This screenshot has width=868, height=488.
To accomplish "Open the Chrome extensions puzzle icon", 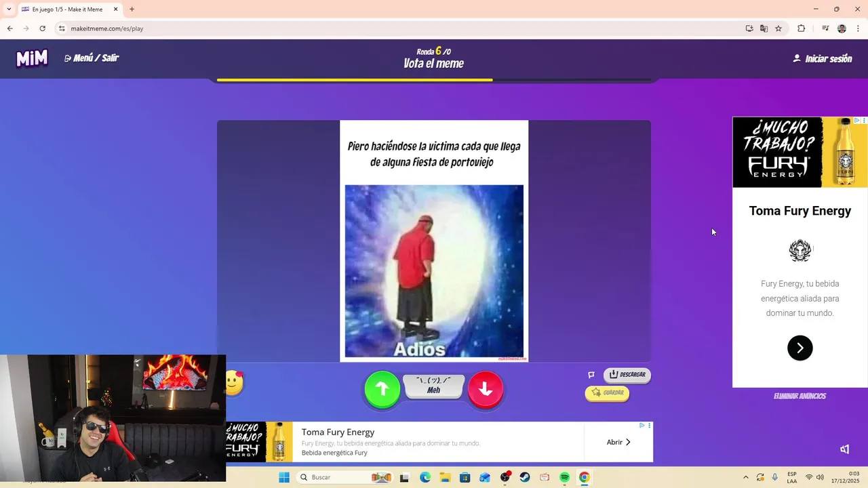I will click(801, 28).
